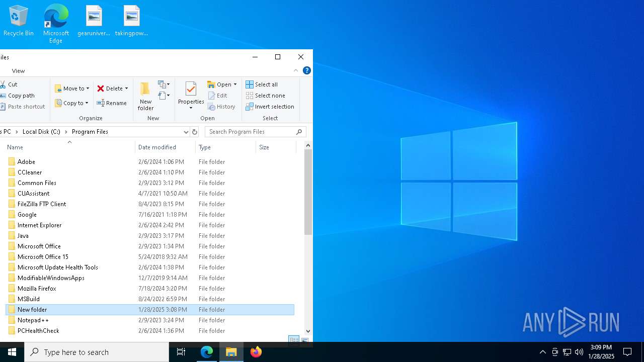Click Paste shortcut in the ribbon

23,107
